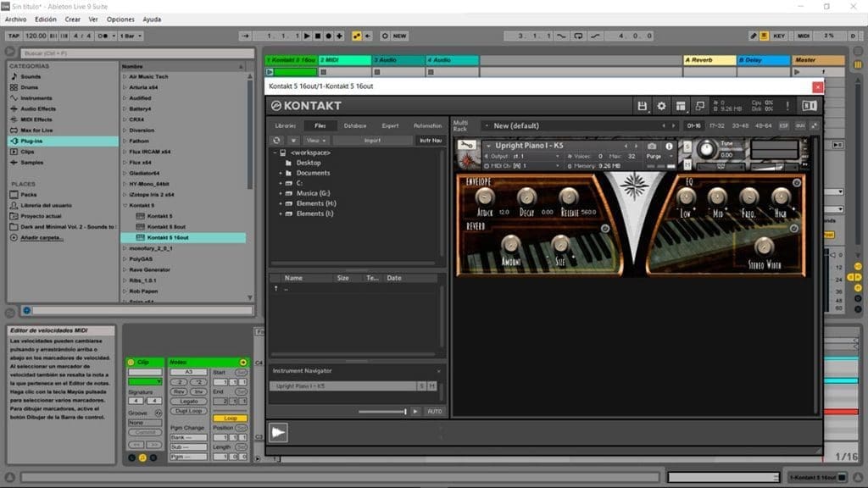Viewport: 868px width, 488px height.
Task: Click the NEW button in transport bar
Action: [400, 36]
